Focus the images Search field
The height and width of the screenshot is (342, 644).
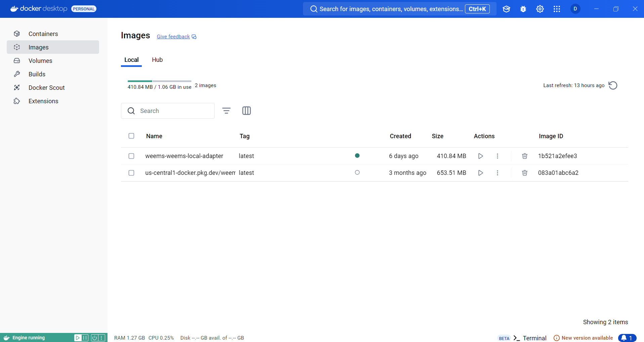168,111
